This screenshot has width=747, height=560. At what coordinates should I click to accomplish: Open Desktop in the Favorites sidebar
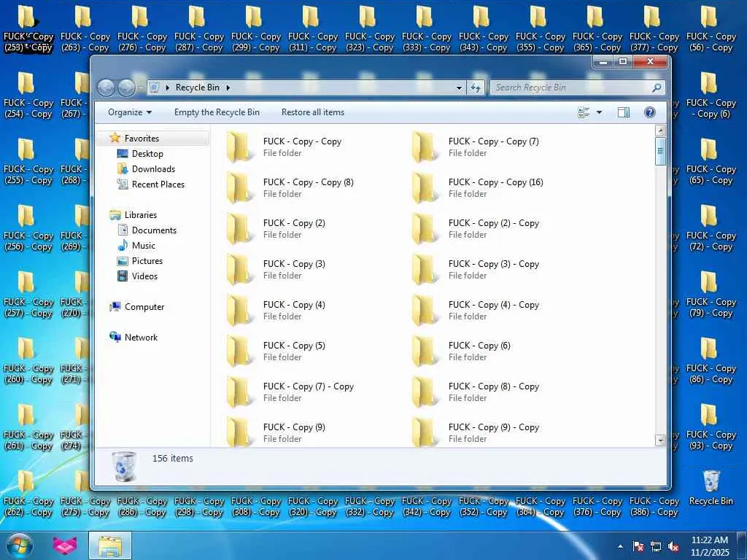(147, 154)
